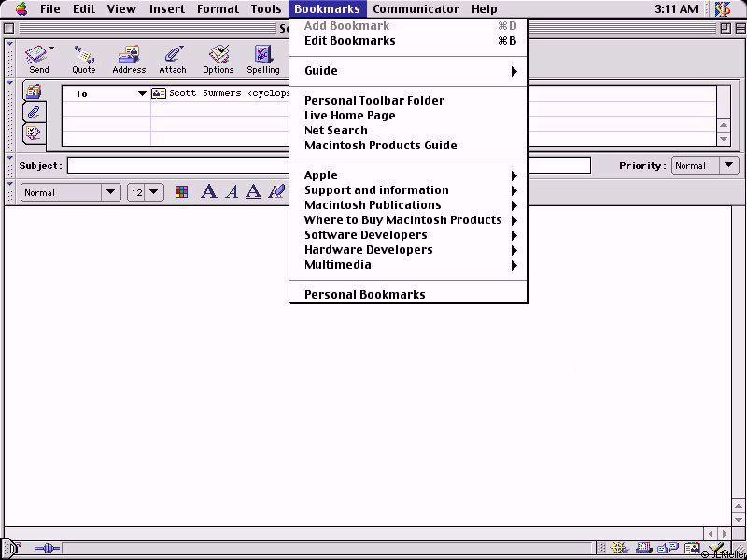
Task: Choose Live Home Page bookmark
Action: [x=408, y=116]
